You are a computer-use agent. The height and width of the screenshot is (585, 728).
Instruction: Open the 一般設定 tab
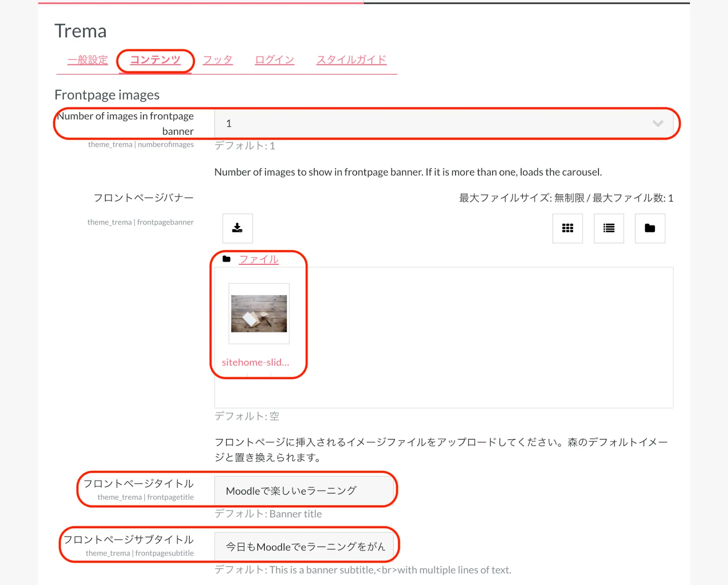(x=88, y=60)
